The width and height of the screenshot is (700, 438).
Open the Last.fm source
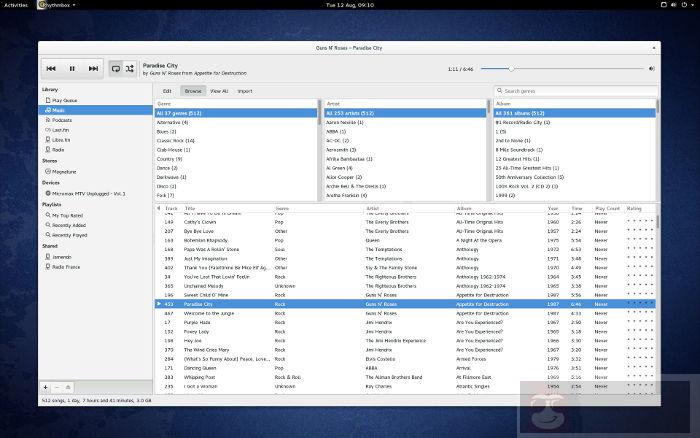click(95, 130)
